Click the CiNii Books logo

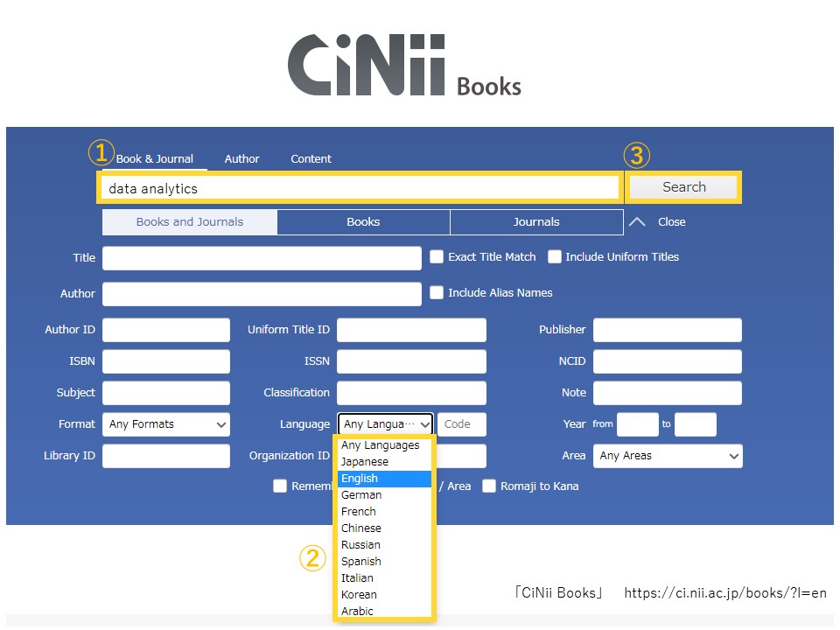[x=404, y=66]
